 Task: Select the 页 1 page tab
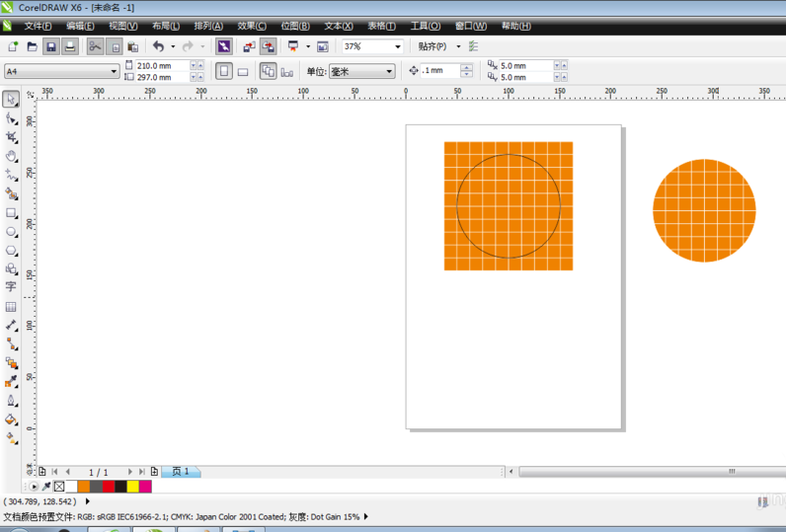pos(181,472)
